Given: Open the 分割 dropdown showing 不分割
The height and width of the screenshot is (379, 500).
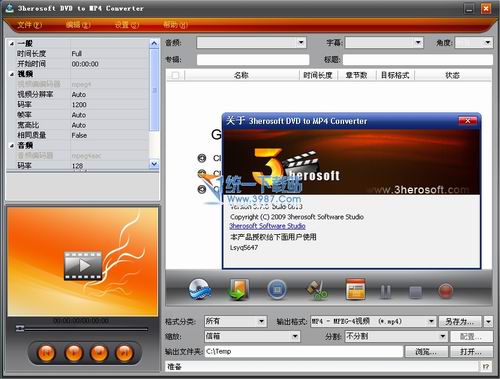Looking at the screenshot, I should point(396,336).
